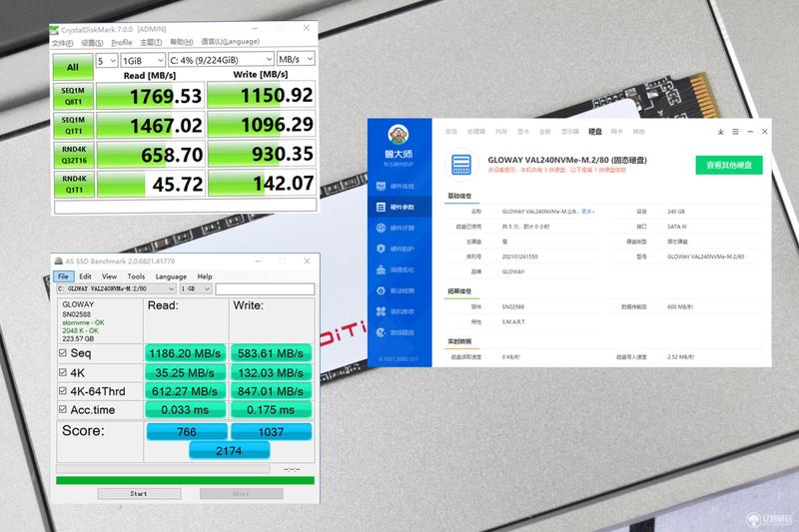
Task: Switch to the 显卡 tab in Ludashi
Action: pyautogui.click(x=523, y=132)
